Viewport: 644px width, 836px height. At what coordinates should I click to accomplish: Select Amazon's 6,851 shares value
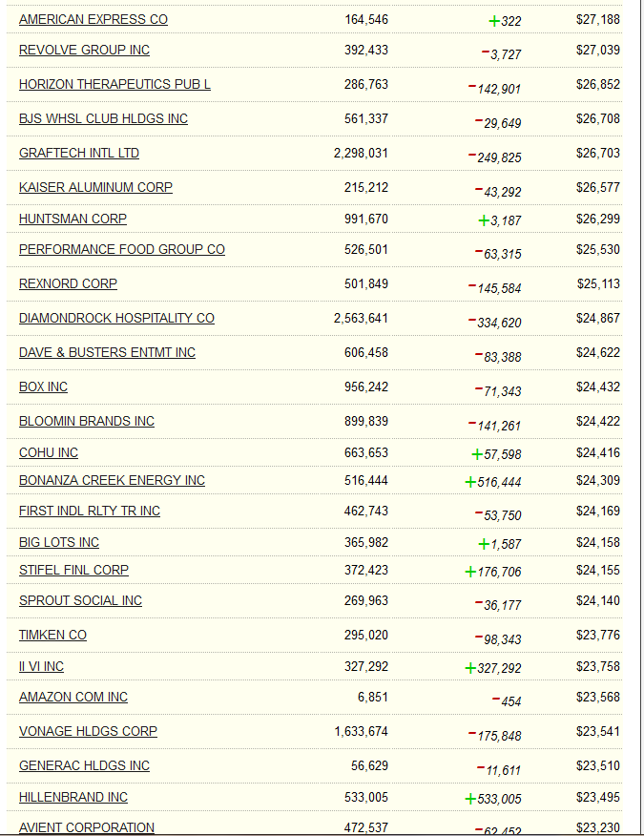[373, 698]
